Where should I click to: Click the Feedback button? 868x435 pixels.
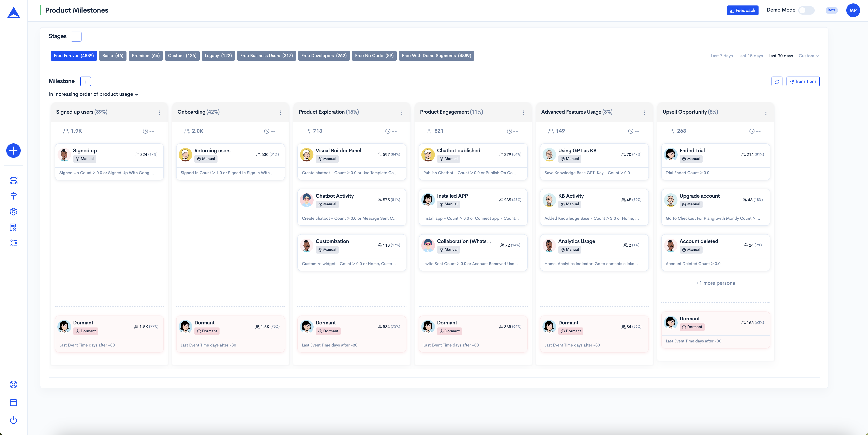[x=742, y=11]
